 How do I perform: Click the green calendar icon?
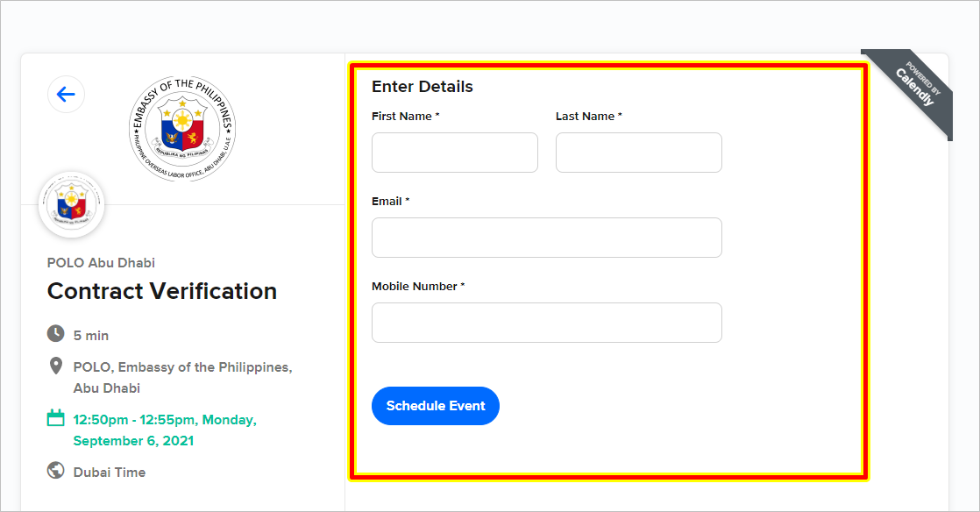point(55,418)
